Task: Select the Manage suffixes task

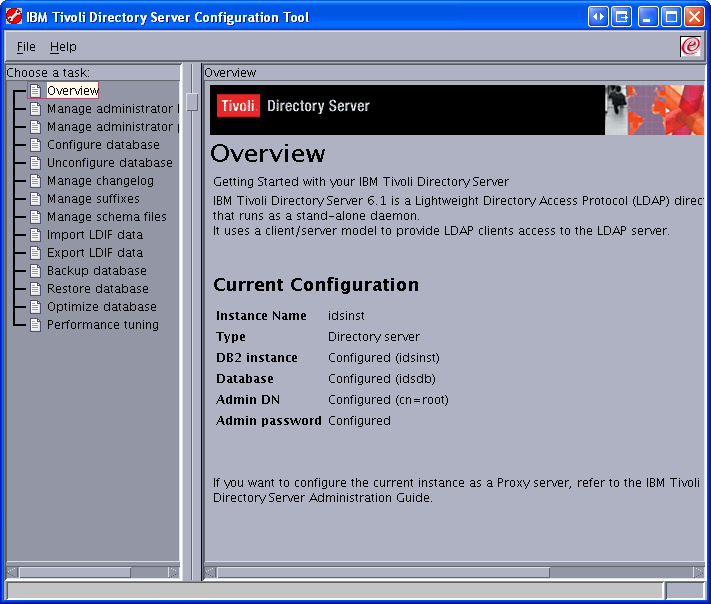Action: [x=93, y=199]
